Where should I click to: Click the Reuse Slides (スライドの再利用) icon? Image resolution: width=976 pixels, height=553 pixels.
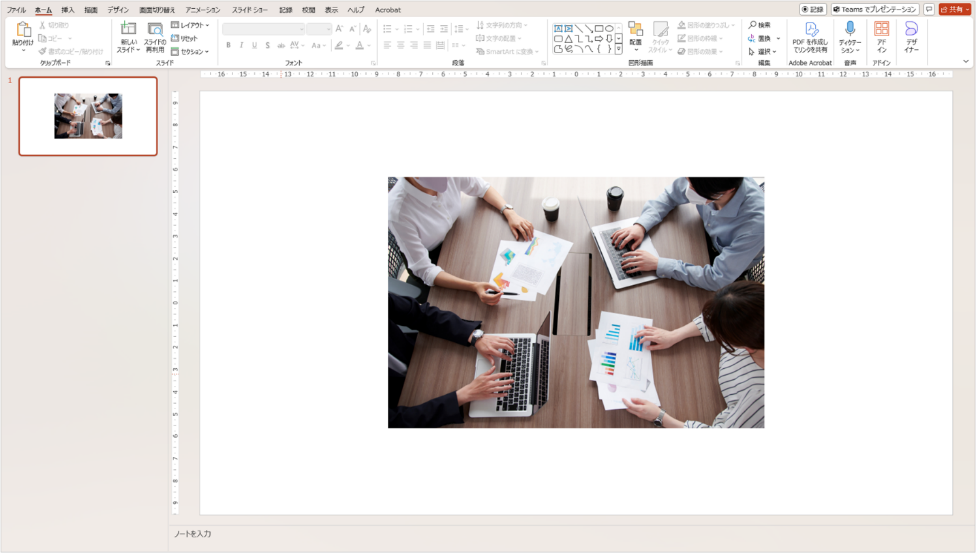tap(154, 29)
